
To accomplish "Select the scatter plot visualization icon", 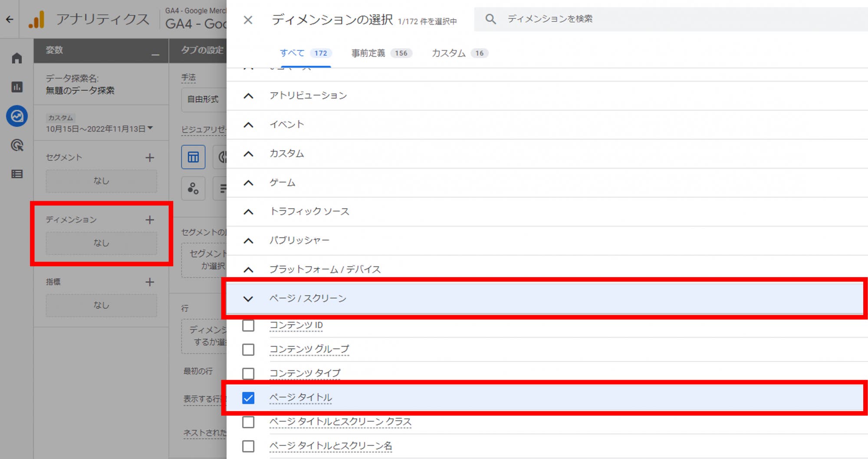I will (x=193, y=188).
